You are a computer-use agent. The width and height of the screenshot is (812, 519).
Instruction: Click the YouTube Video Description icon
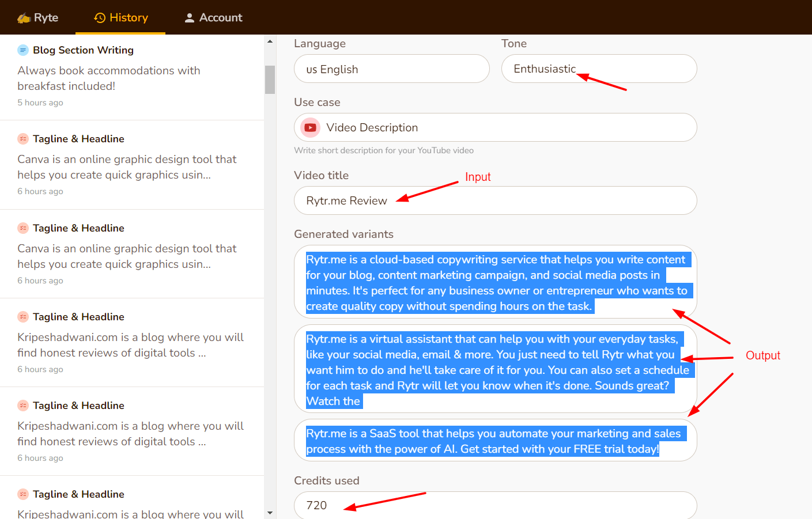coord(310,127)
